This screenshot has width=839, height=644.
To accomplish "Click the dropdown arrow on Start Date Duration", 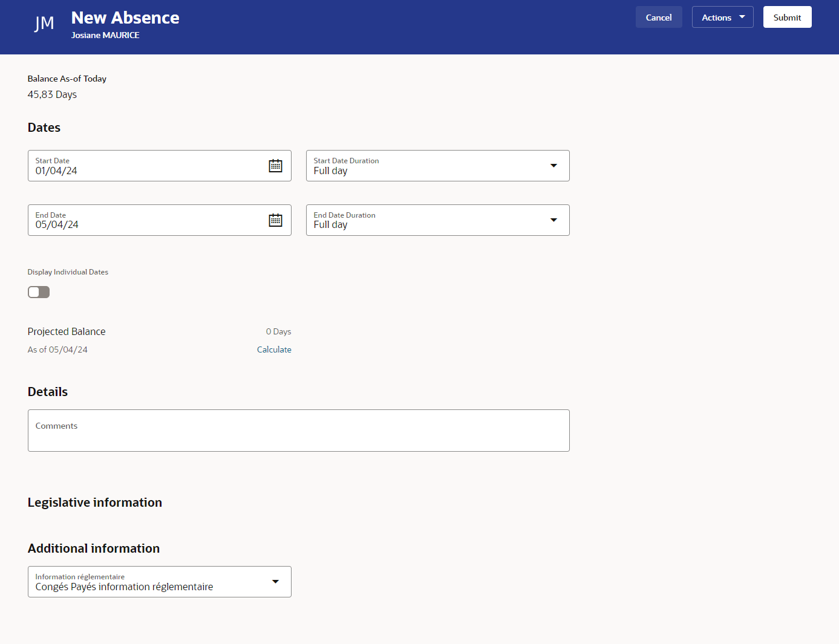I will pos(553,165).
